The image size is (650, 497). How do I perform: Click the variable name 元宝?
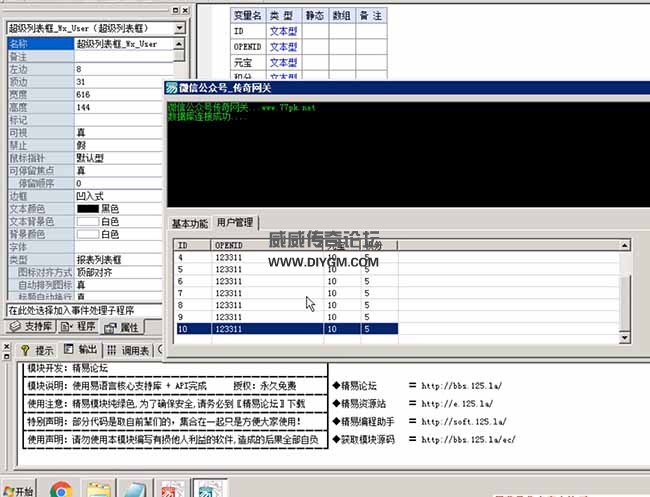[243, 63]
